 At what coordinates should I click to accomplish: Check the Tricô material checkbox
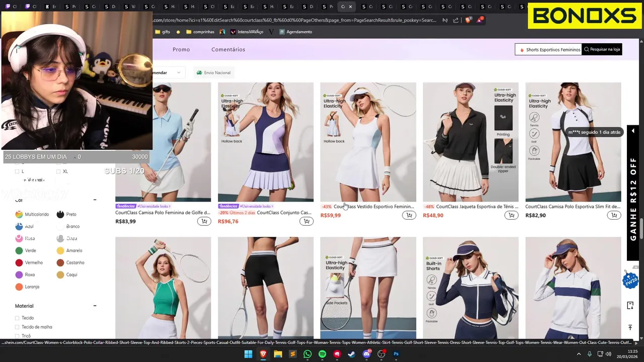coord(17,336)
